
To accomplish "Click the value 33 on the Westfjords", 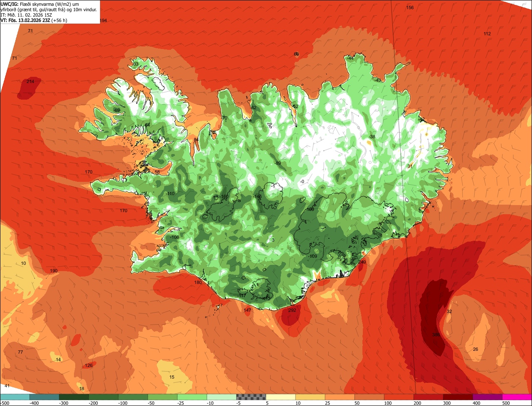I will [x=135, y=64].
